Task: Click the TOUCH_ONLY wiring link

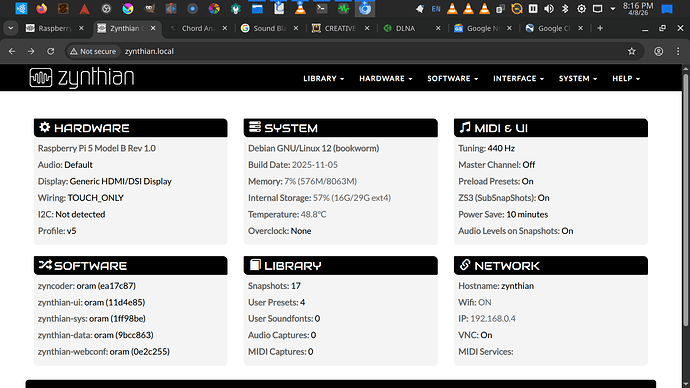Action: coord(95,198)
